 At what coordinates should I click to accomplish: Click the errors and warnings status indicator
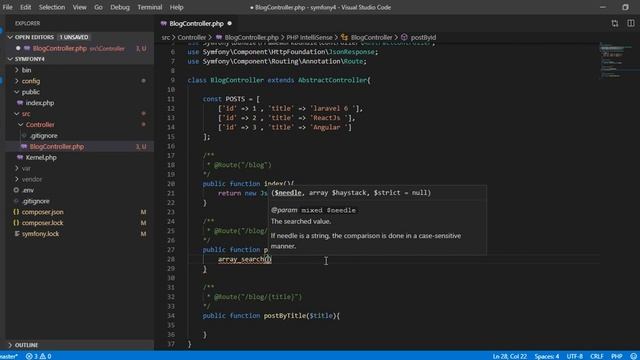click(x=39, y=356)
